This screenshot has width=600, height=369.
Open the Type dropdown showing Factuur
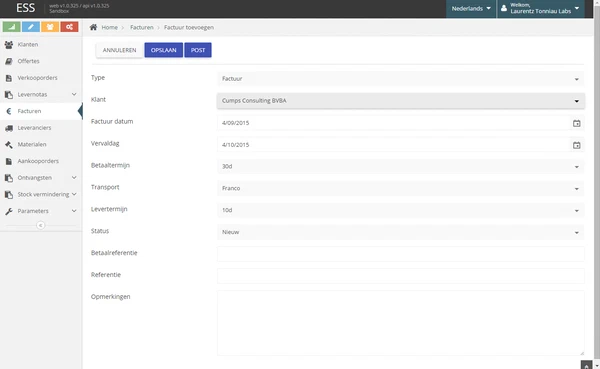coord(400,79)
